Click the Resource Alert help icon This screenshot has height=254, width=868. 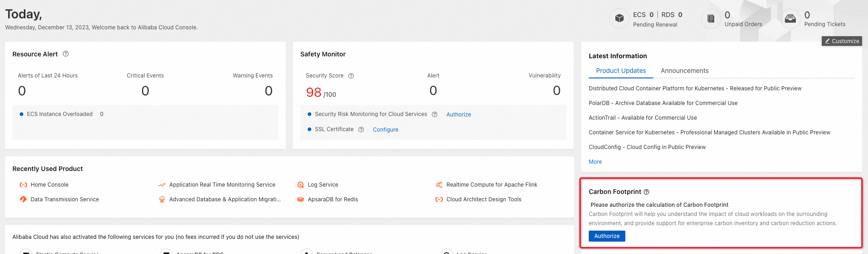point(66,54)
